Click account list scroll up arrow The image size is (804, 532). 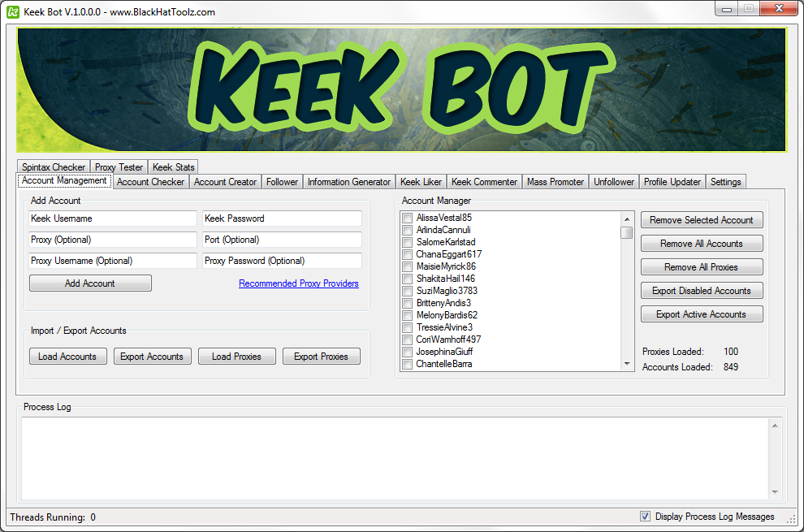(x=627, y=219)
